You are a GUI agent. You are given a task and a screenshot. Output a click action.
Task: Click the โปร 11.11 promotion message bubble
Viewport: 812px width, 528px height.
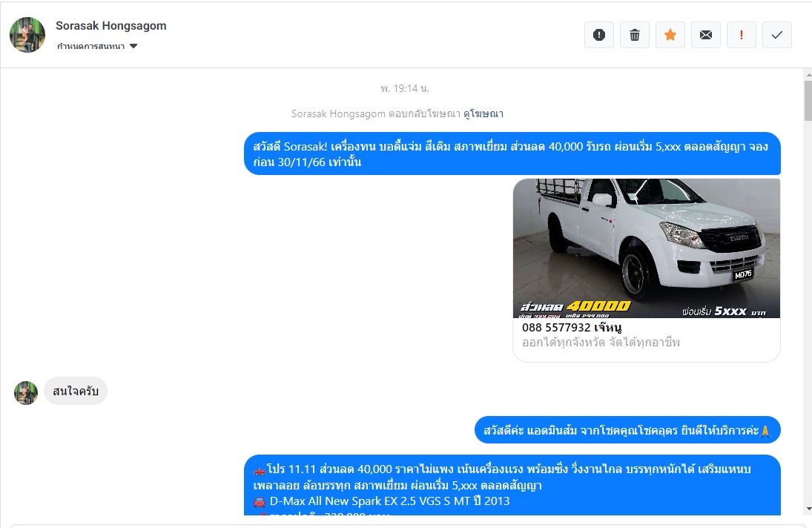(x=512, y=485)
